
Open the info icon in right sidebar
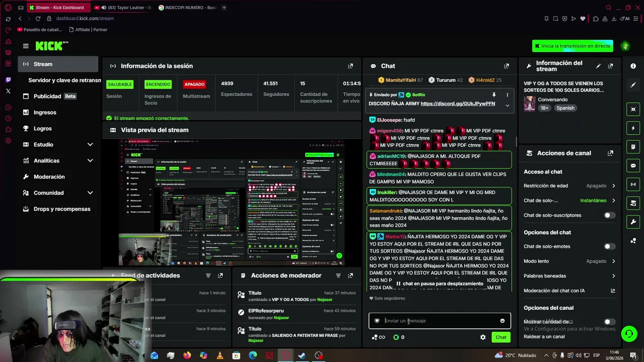(x=633, y=66)
